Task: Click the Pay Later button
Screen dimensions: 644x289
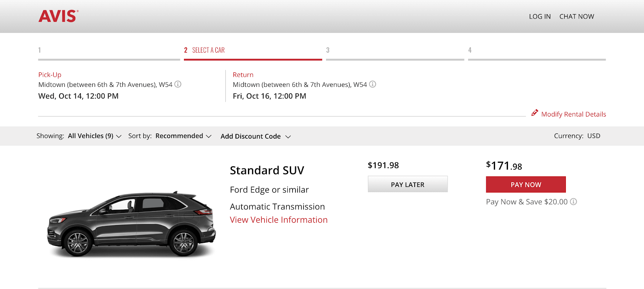Action: click(x=407, y=184)
